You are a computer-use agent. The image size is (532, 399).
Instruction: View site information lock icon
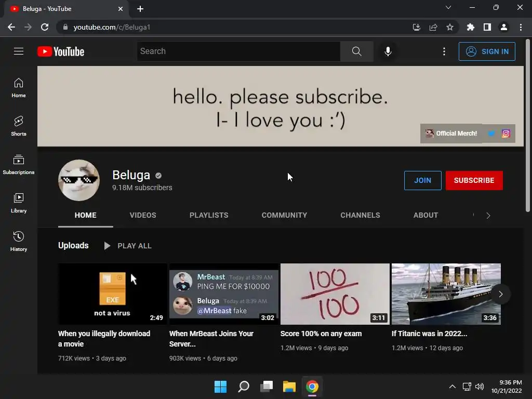(65, 27)
